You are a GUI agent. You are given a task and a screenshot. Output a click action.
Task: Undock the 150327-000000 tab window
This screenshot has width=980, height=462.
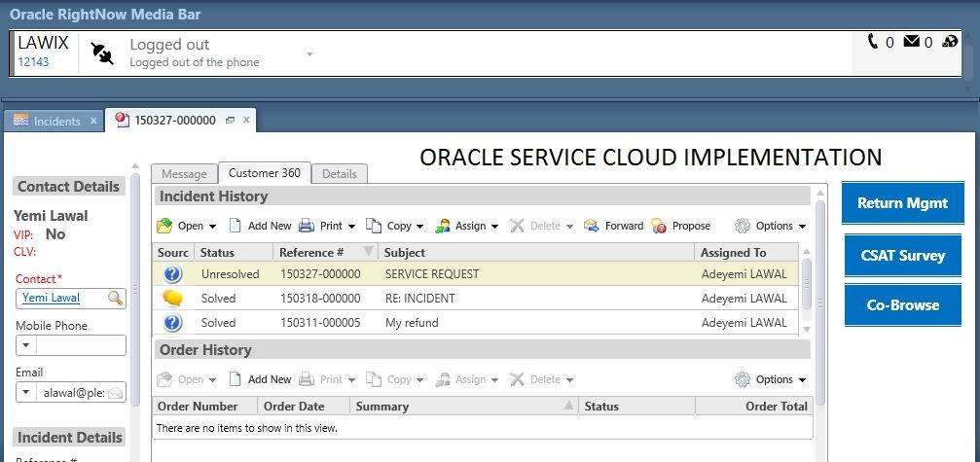coord(230,121)
